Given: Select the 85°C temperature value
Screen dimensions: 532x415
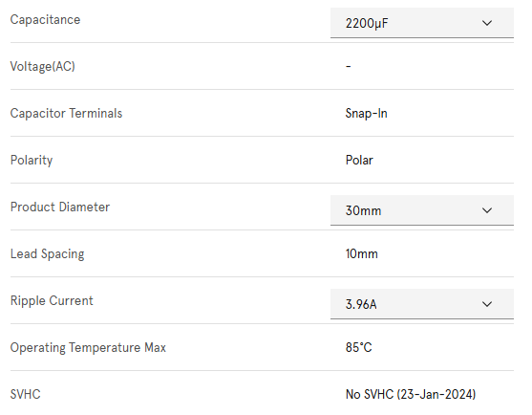Looking at the screenshot, I should pyautogui.click(x=358, y=347).
